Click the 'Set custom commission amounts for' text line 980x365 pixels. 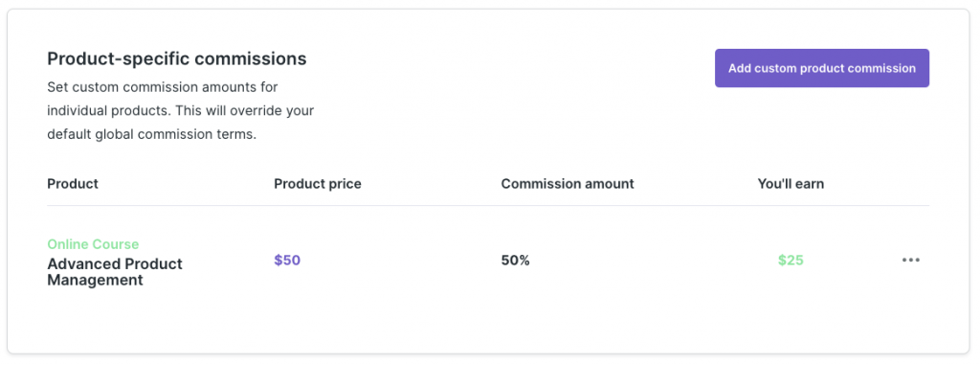click(163, 86)
